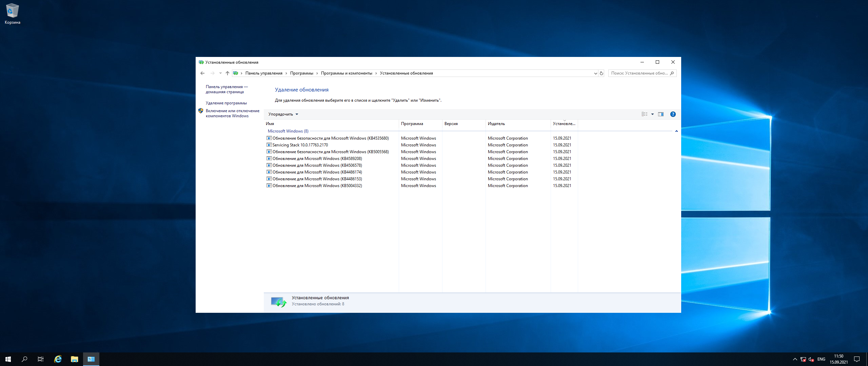
Task: Click the magnifier icon in the search box
Action: point(672,73)
